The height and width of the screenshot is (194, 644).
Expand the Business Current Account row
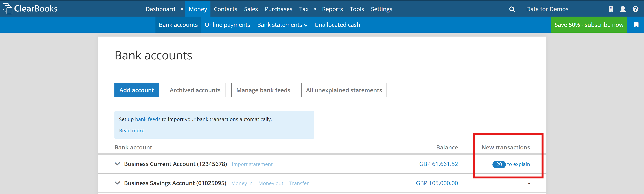click(117, 164)
